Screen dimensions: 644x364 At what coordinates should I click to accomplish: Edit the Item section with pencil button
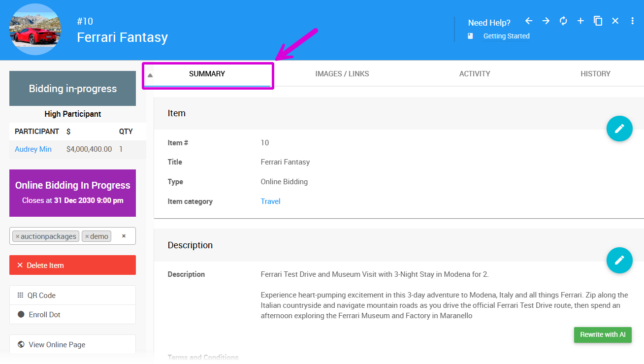pyautogui.click(x=619, y=129)
